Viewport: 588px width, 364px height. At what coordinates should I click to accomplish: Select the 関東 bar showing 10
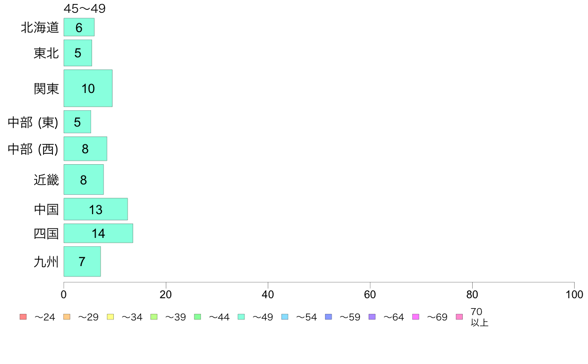88,88
